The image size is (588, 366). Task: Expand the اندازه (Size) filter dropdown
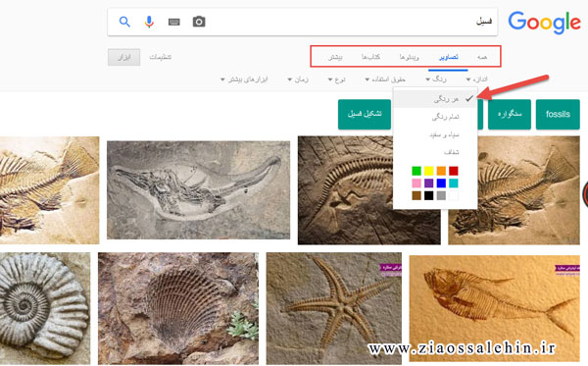pyautogui.click(x=476, y=79)
